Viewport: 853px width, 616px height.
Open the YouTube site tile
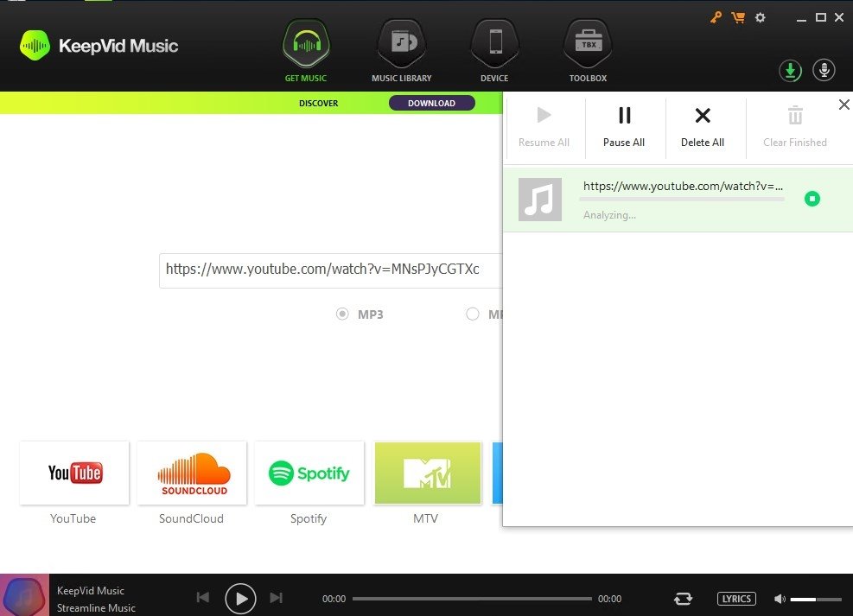[74, 473]
